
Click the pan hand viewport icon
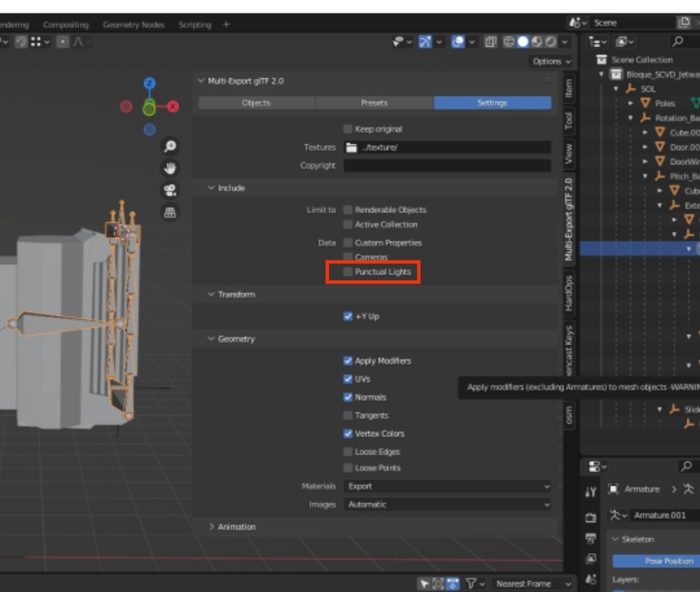pyautogui.click(x=170, y=168)
